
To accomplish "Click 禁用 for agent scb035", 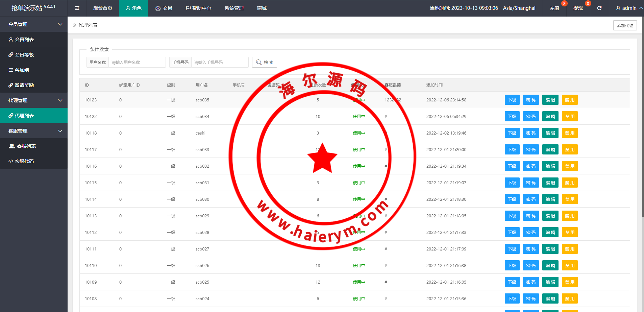I will (569, 100).
